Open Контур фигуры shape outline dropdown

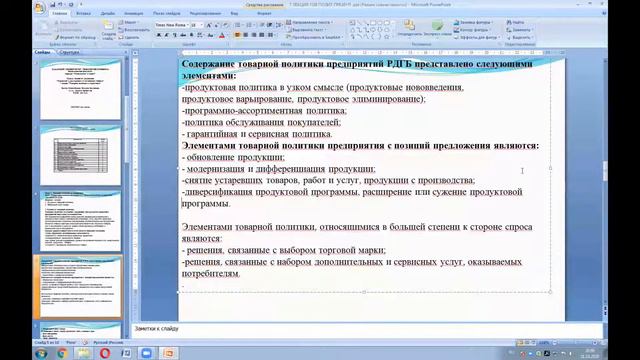coord(472,30)
